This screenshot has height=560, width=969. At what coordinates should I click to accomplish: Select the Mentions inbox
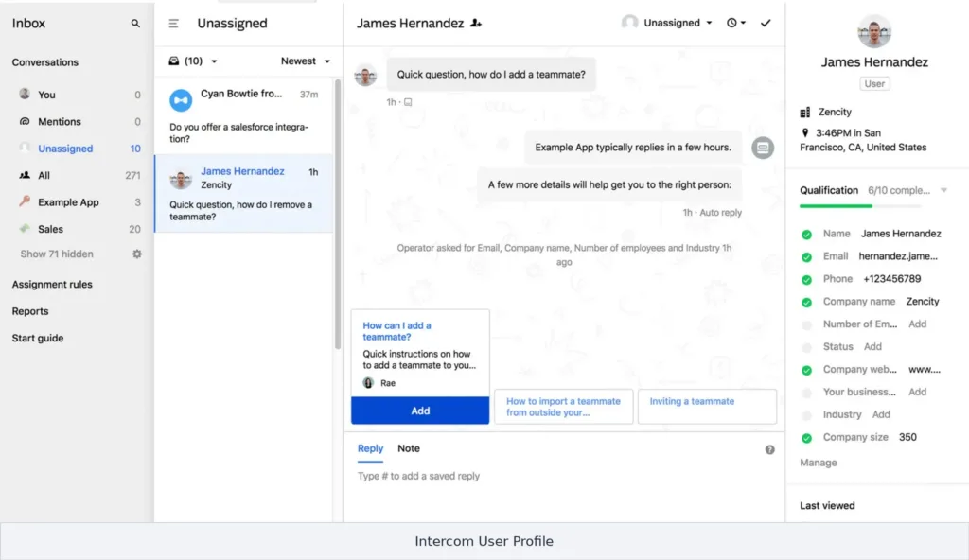click(78, 122)
